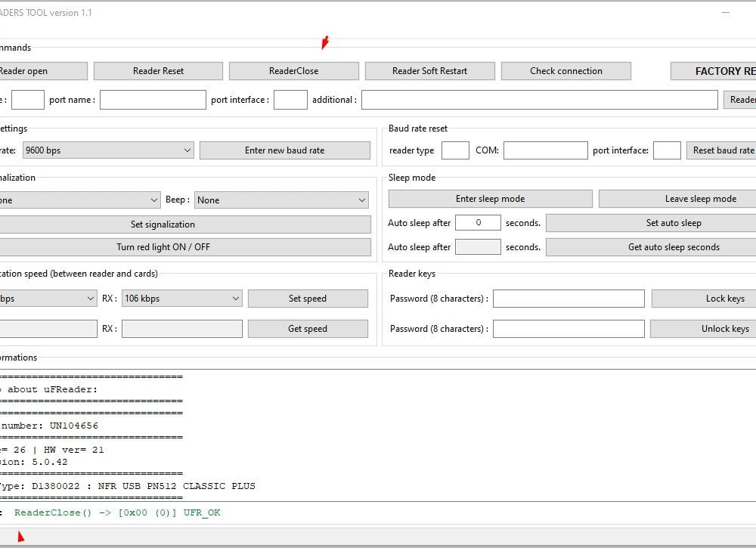This screenshot has height=548, width=756.
Task: Focus the port name input field
Action: (153, 100)
